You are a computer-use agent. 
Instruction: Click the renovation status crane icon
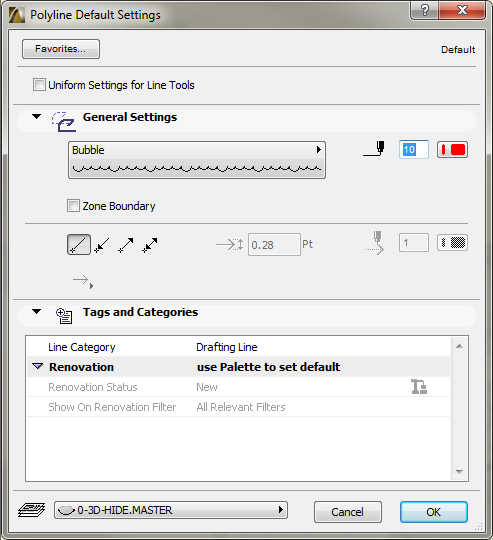(419, 386)
